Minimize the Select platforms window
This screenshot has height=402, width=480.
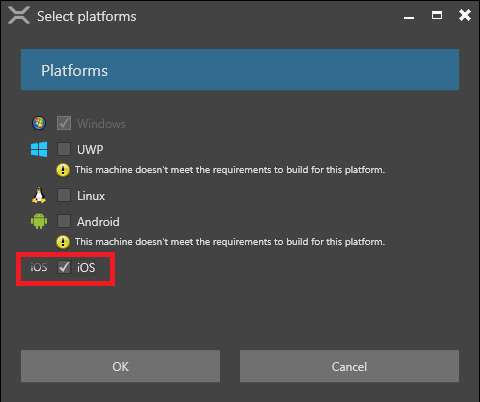409,17
